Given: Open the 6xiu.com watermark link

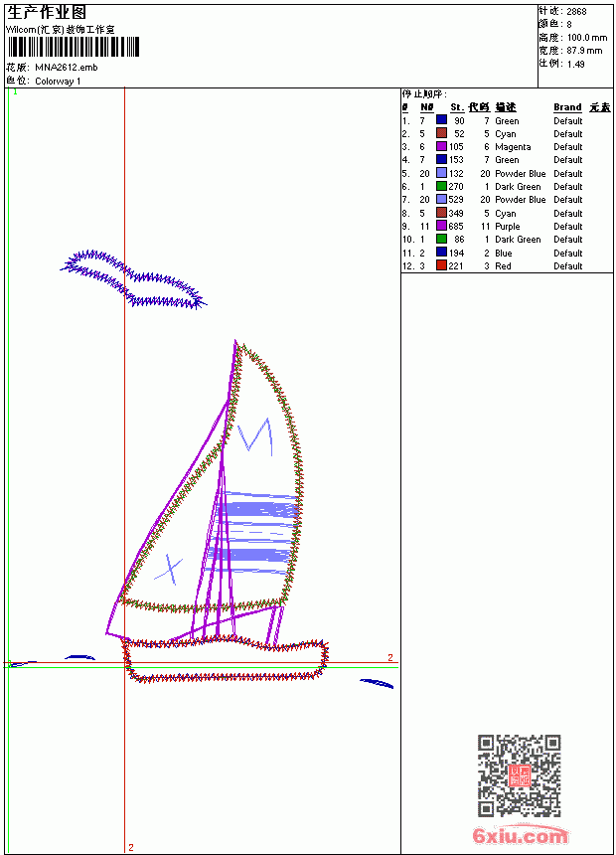Looking at the screenshot, I should tap(521, 835).
